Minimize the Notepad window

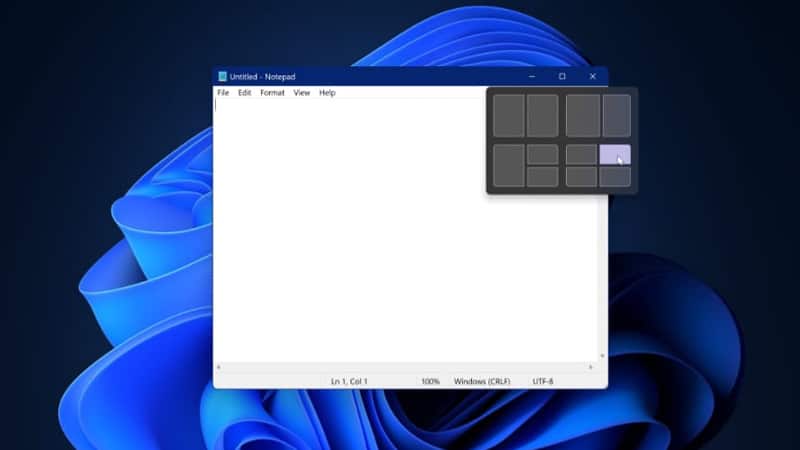point(530,77)
